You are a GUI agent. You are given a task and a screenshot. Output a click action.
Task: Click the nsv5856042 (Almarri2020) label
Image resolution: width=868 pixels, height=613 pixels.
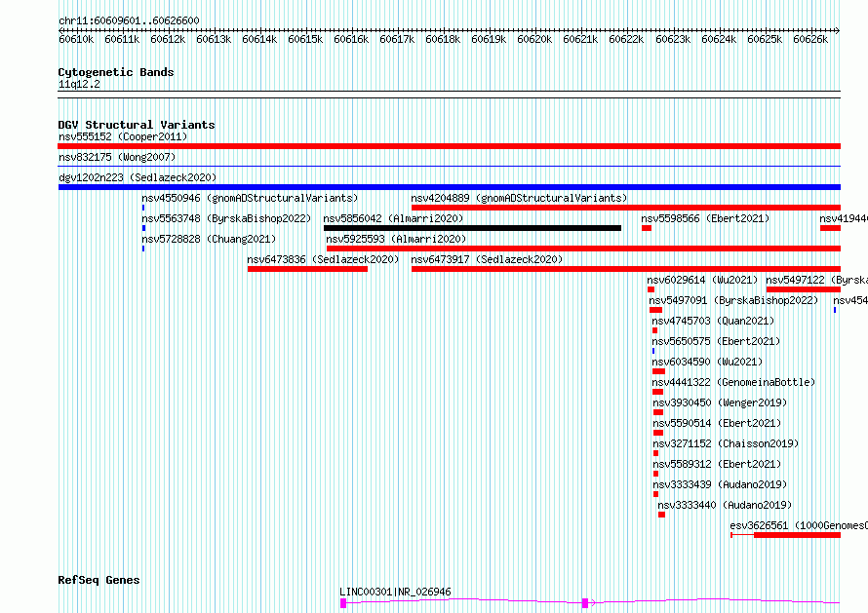tap(393, 218)
